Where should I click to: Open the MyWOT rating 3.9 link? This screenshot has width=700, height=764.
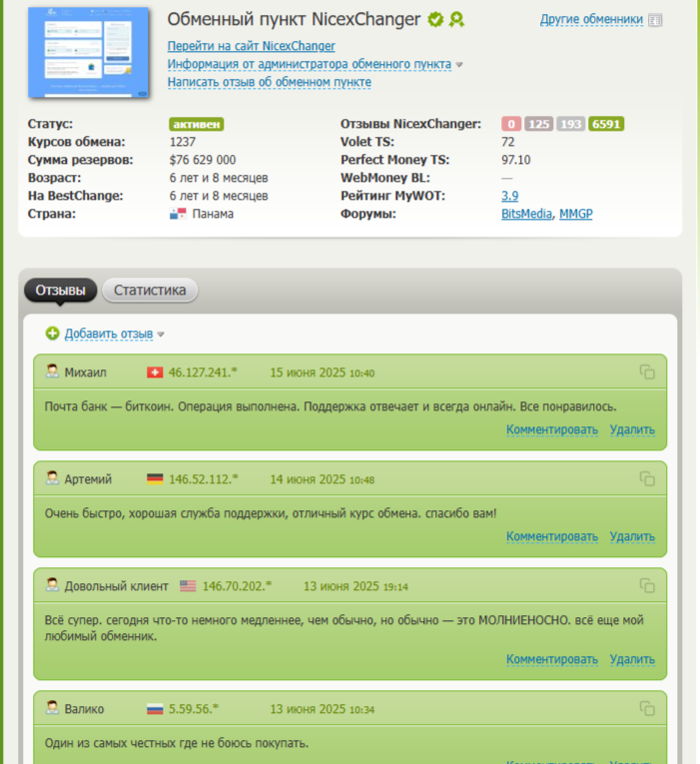(509, 196)
